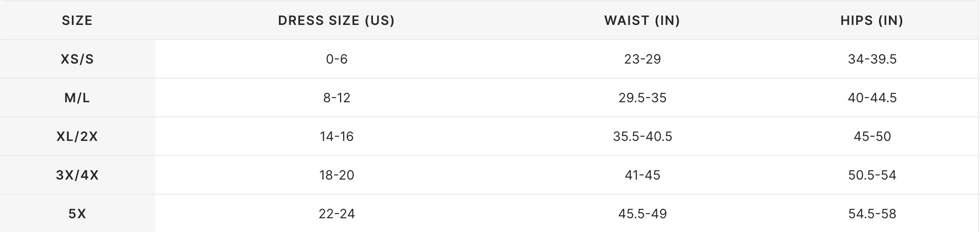The height and width of the screenshot is (232, 980).
Task: Click the 29.5-35 waist measurement cell
Action: (x=642, y=98)
